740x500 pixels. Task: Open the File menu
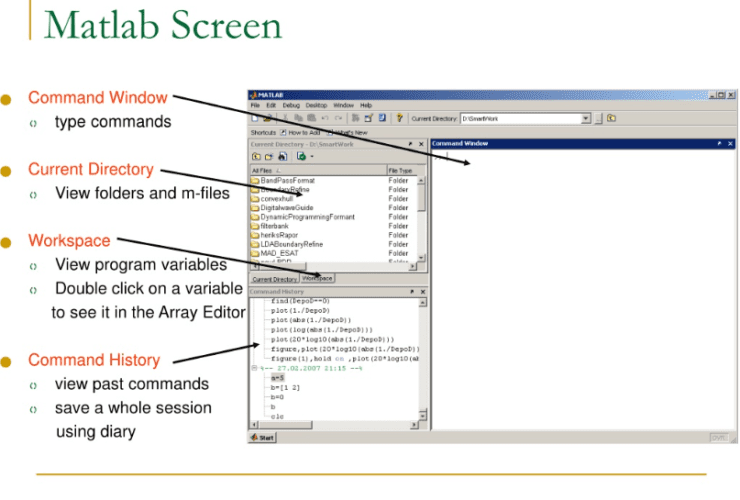(255, 105)
